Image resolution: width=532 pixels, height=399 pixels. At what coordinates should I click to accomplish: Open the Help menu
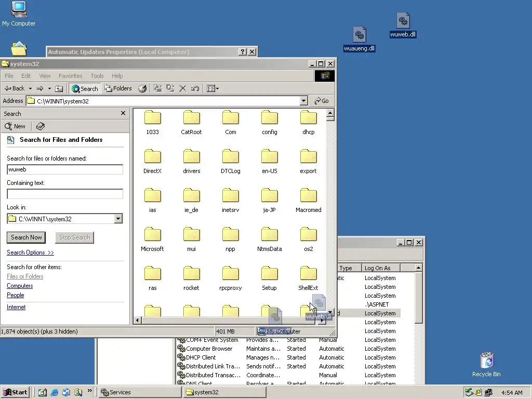(117, 76)
